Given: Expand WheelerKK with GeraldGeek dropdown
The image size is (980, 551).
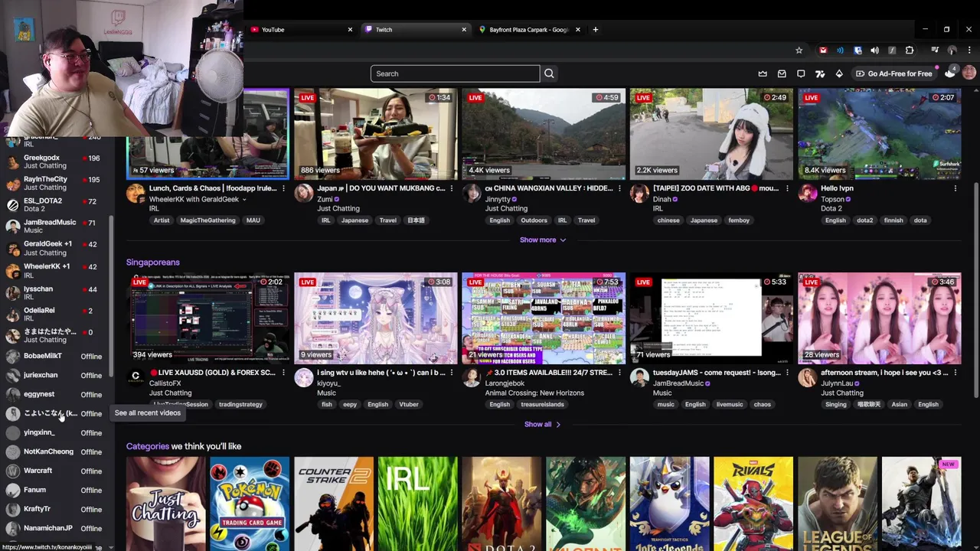Looking at the screenshot, I should (244, 199).
